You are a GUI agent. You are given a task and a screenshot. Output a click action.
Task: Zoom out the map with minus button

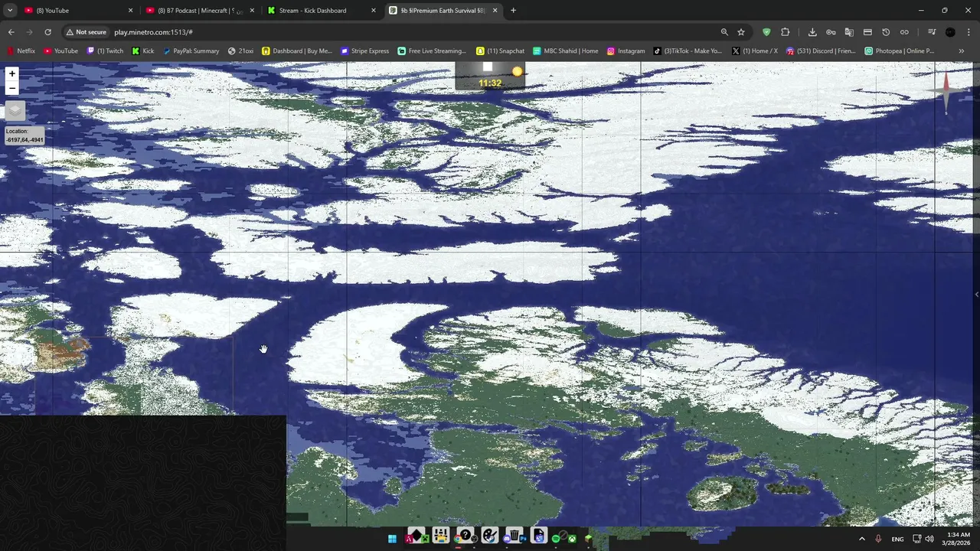(11, 88)
